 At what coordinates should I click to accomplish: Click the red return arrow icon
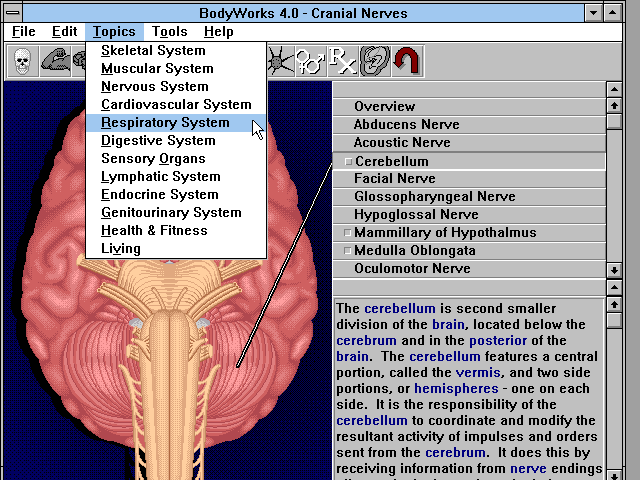click(x=406, y=62)
